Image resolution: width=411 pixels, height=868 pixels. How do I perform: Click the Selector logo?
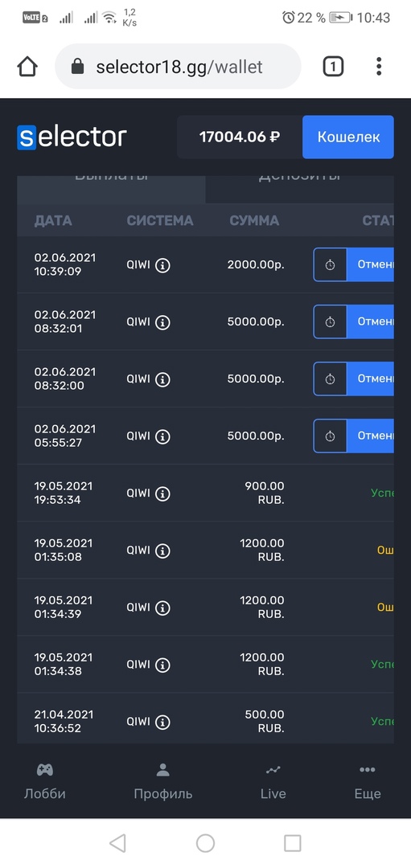click(72, 137)
